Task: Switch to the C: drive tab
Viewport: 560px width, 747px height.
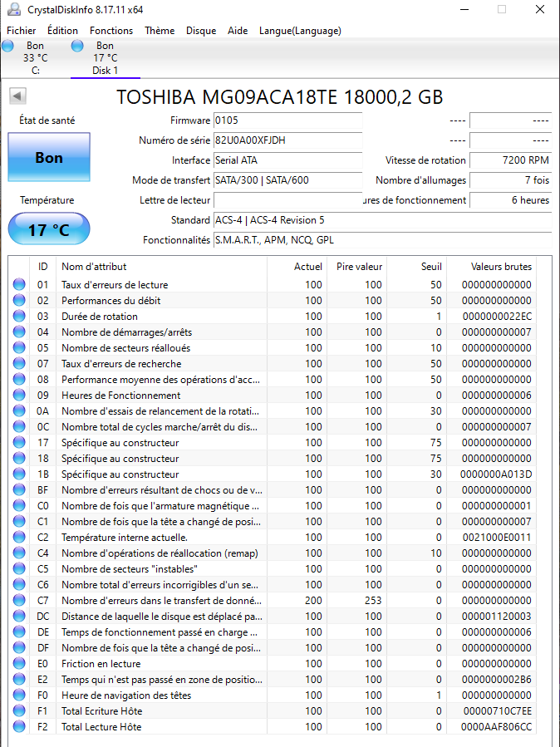Action: pos(35,58)
